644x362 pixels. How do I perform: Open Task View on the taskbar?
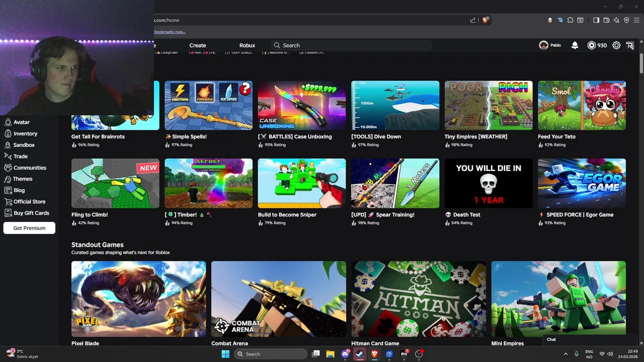[316, 354]
